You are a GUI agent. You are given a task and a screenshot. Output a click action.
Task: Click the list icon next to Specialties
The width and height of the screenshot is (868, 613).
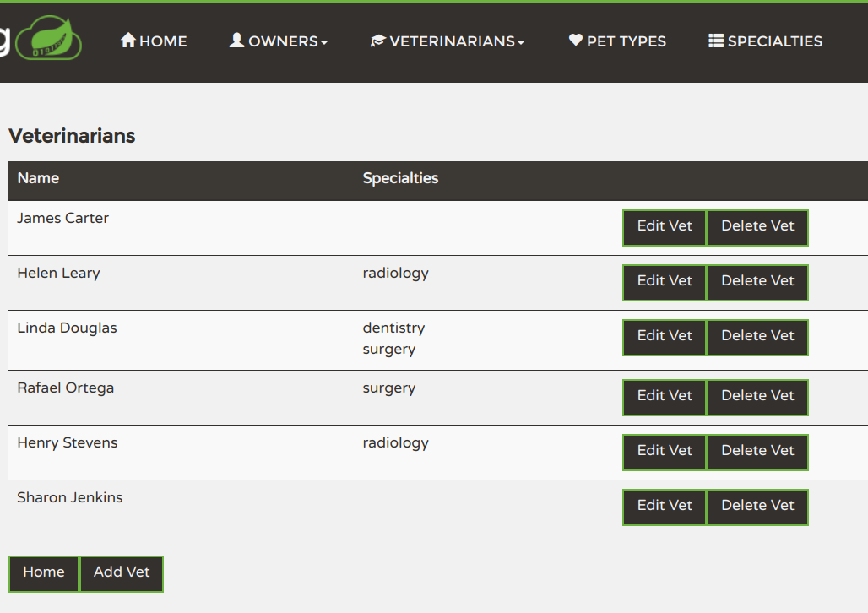tap(714, 40)
